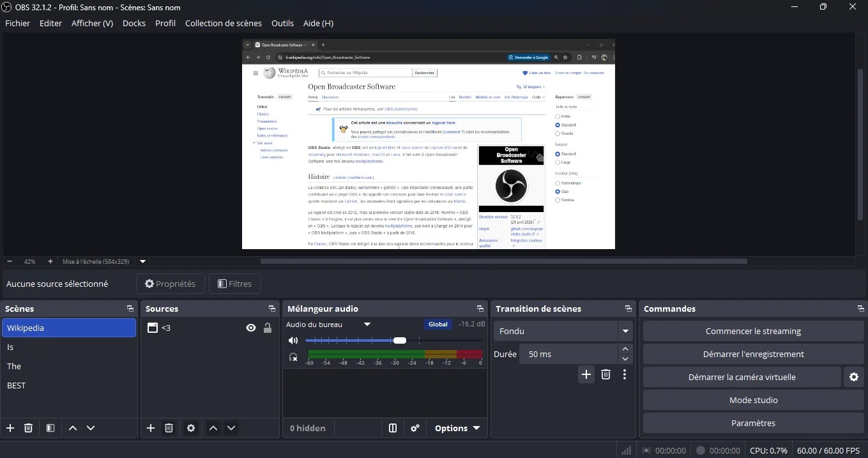
Task: Click the recording status circle icon
Action: tap(701, 450)
